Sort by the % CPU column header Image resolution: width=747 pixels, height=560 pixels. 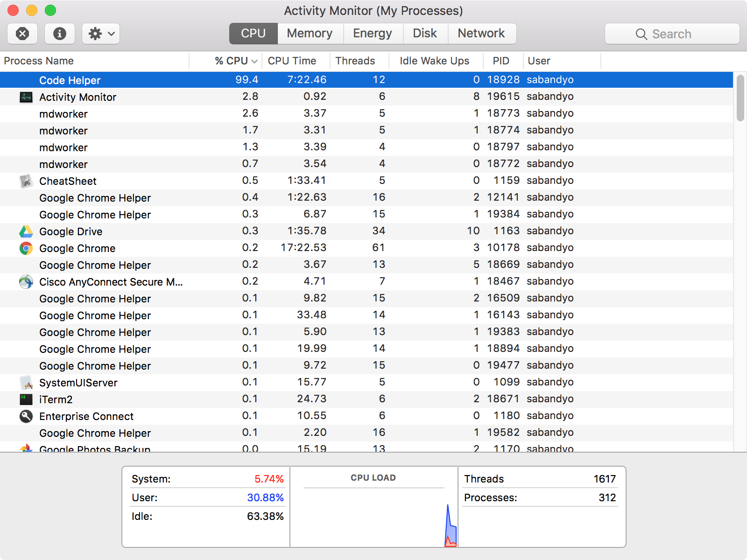click(x=226, y=61)
